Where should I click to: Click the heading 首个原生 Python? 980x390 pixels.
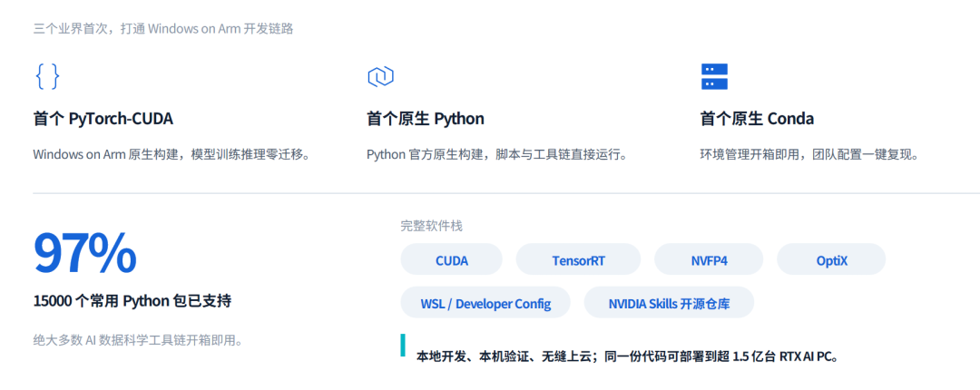[425, 119]
